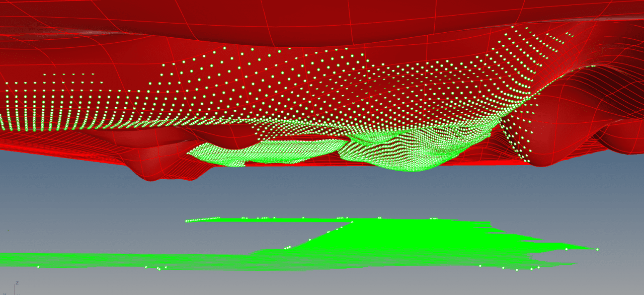644x295 pixels.
Task: Click the green point patch under the red surface's left-center
Action: (x=216, y=154)
